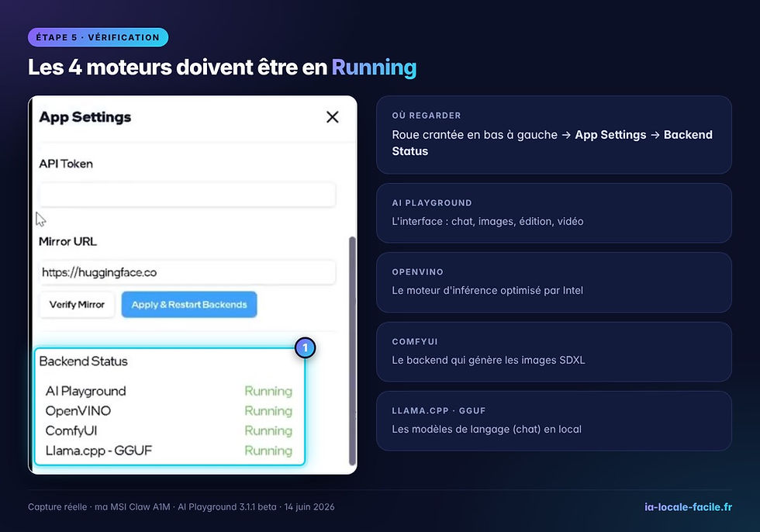
Task: Click the API Token input field
Action: click(x=187, y=195)
